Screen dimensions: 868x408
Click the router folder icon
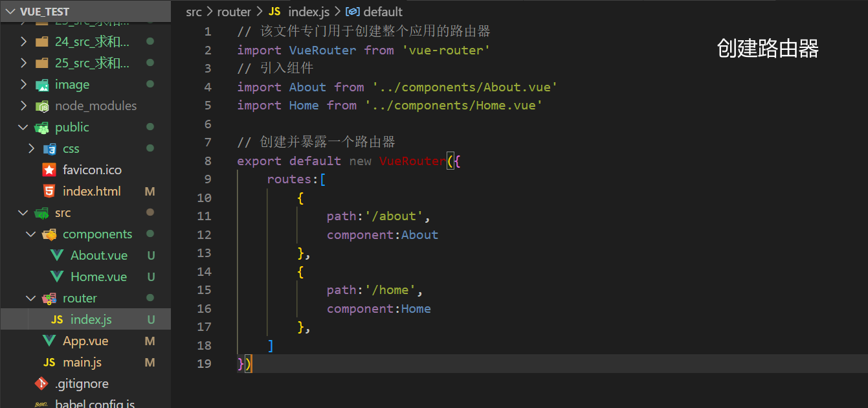[x=50, y=299]
